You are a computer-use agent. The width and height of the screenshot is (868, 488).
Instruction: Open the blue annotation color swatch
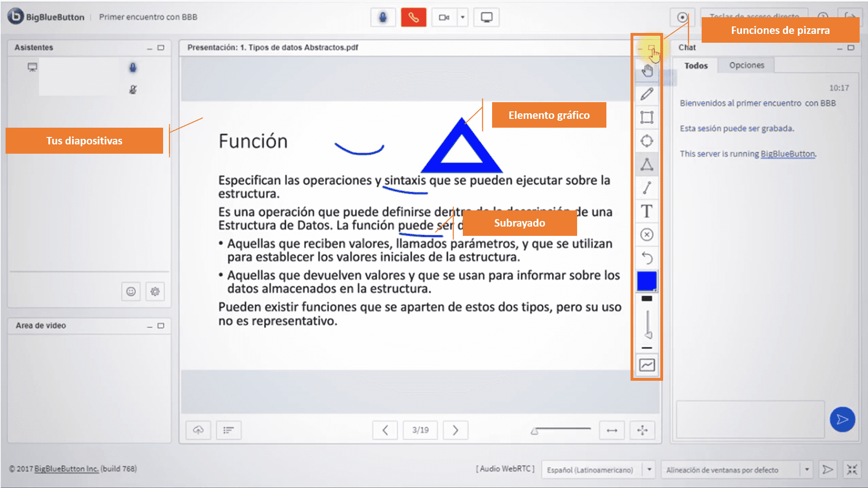point(647,281)
